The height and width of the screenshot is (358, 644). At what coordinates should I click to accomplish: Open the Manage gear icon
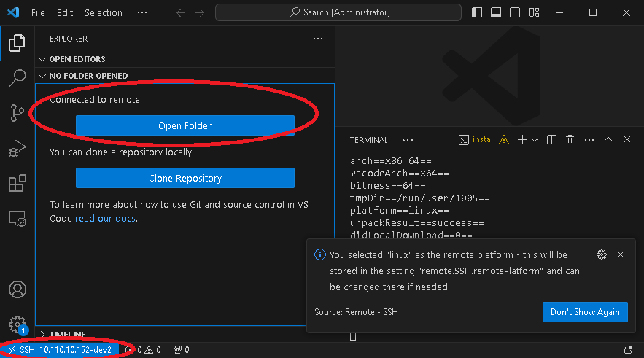(x=18, y=324)
